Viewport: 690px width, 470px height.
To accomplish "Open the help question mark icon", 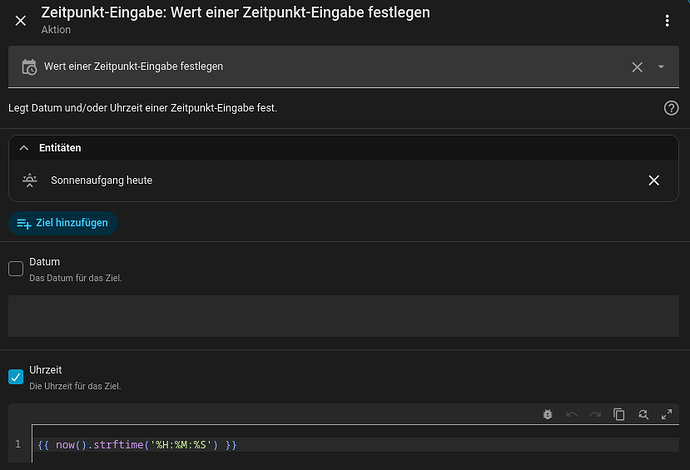I will (671, 108).
